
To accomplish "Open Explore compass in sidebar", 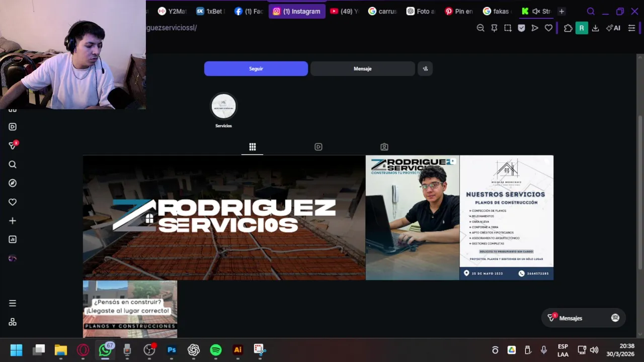I will tap(13, 183).
